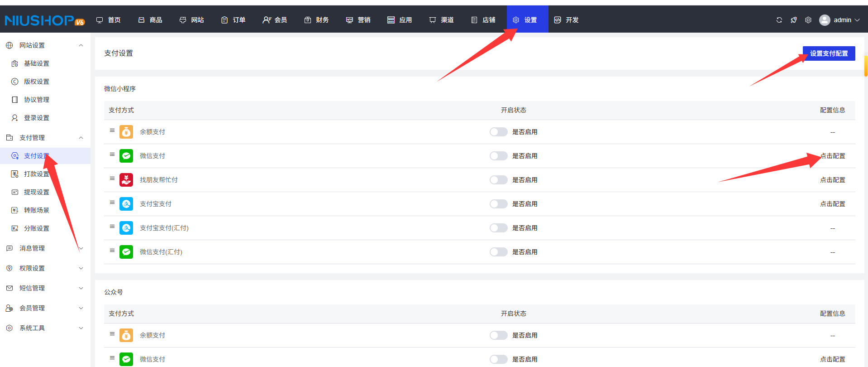
Task: Toggle 公众号 微信支付 enable switch
Action: 498,359
